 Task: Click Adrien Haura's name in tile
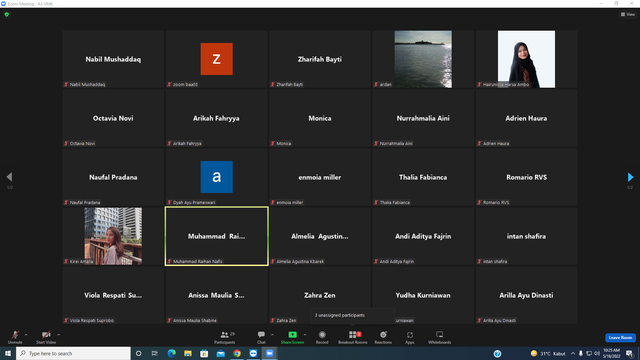point(526,118)
